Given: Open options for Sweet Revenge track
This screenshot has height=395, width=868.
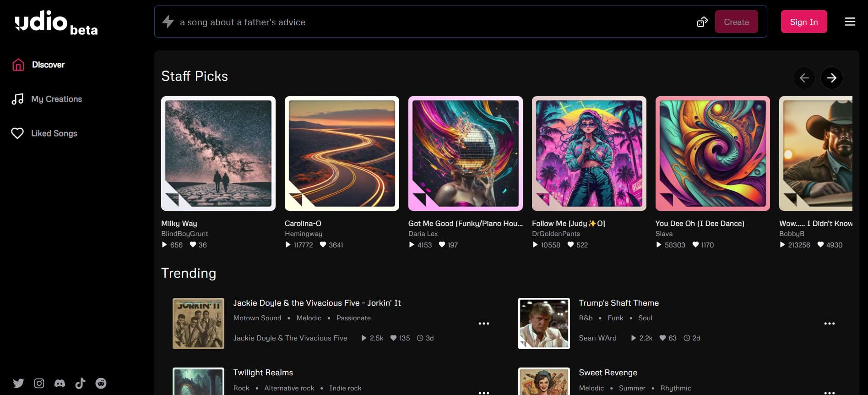Looking at the screenshot, I should pos(829,393).
